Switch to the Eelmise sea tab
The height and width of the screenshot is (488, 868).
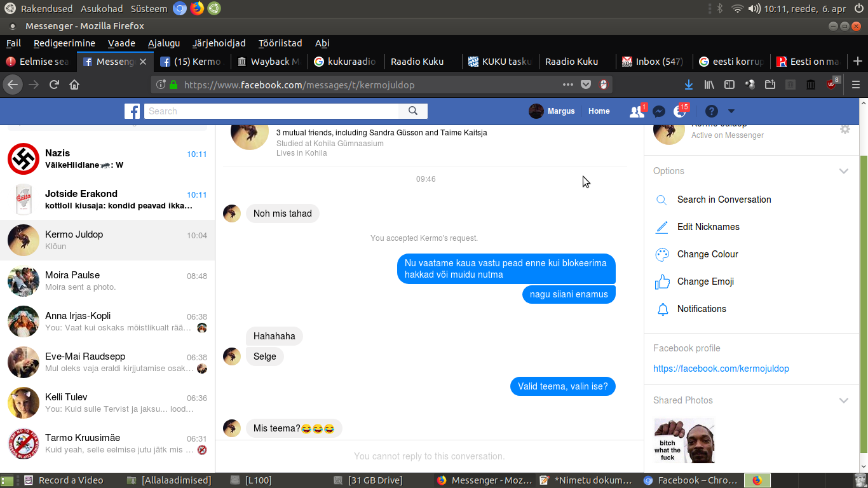tap(37, 62)
